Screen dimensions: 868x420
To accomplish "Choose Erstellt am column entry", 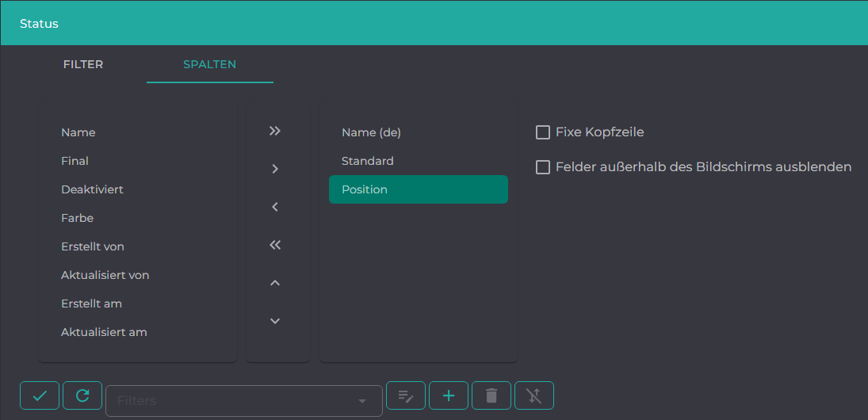I will (138, 304).
